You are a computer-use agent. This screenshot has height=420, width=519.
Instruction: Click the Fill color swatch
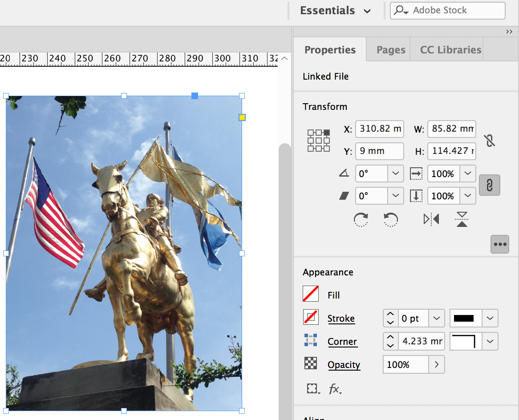[311, 294]
